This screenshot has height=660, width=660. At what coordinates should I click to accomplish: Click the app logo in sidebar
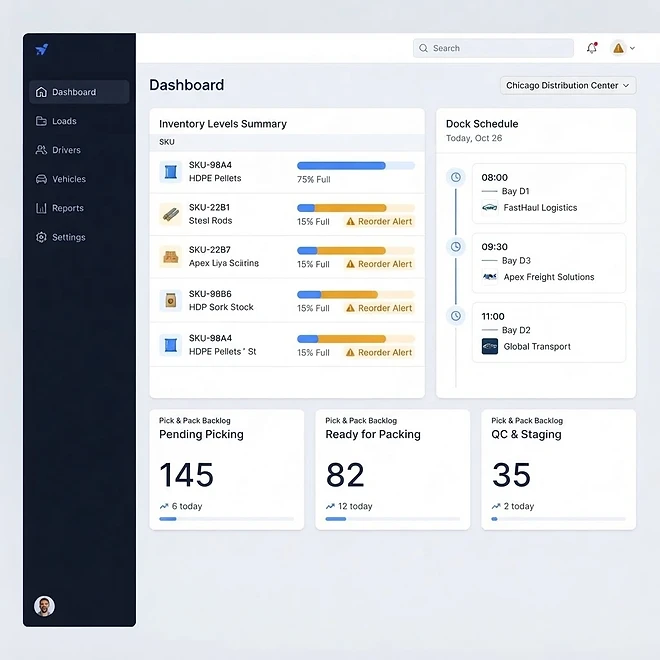(x=42, y=50)
